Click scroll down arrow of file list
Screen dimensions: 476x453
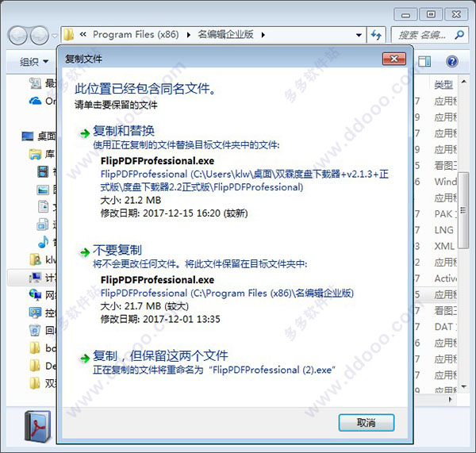tap(463, 386)
